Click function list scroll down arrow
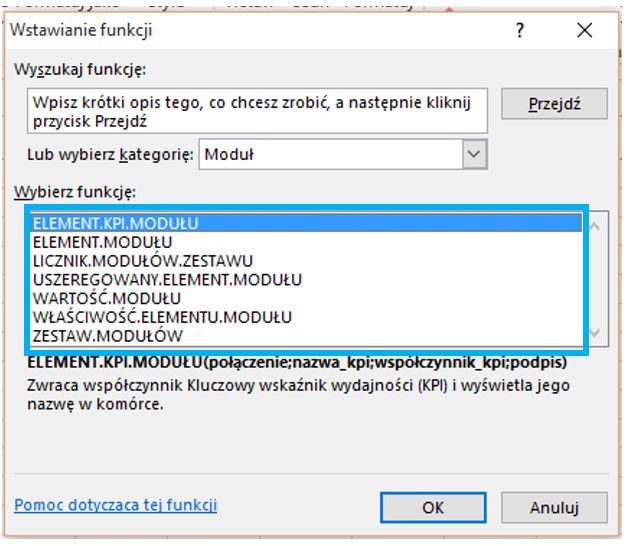630x546 pixels. pyautogui.click(x=596, y=334)
